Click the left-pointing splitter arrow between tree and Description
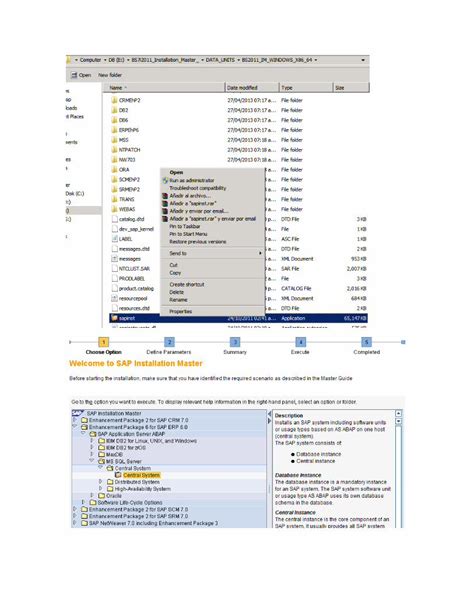474x613 pixels. pyautogui.click(x=269, y=414)
